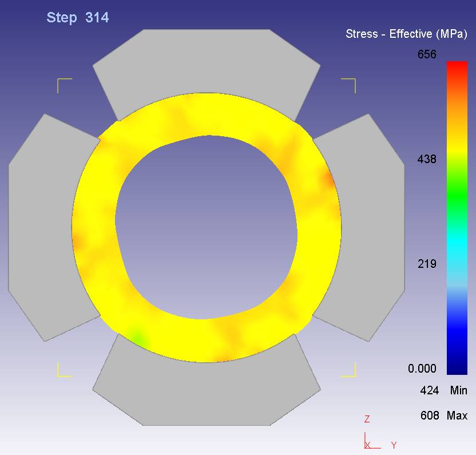This screenshot has height=455, width=476.
Task: Click the bottom-right yellow corner bracket
Action: (x=349, y=370)
